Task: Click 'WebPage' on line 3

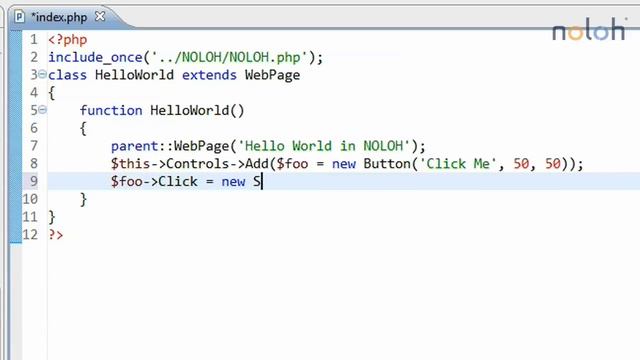Action: [x=272, y=75]
